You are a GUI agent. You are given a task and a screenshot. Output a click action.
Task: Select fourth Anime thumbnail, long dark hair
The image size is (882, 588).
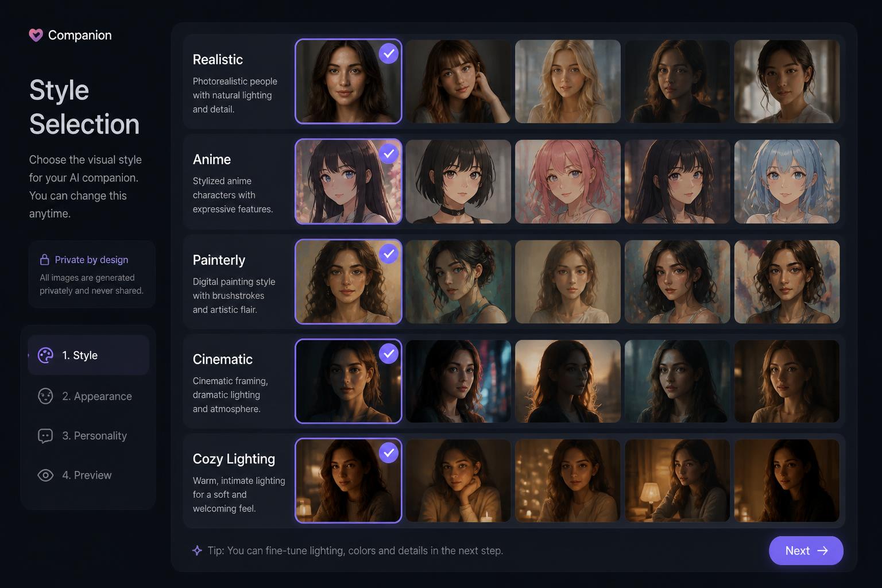(678, 181)
